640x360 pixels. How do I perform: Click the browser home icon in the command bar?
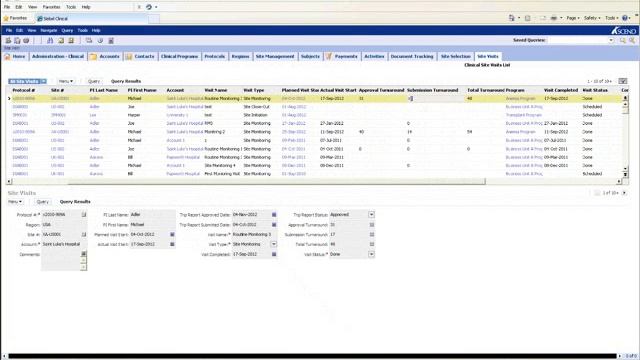pyautogui.click(x=512, y=18)
